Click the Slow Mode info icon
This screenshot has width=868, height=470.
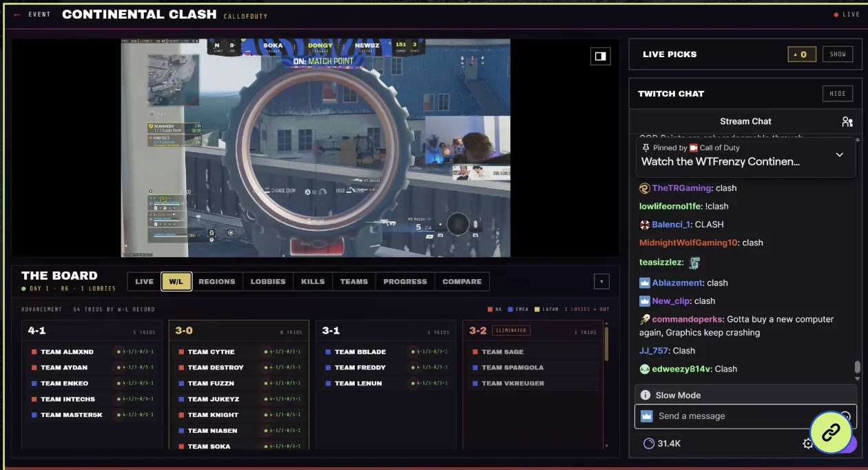click(x=645, y=395)
